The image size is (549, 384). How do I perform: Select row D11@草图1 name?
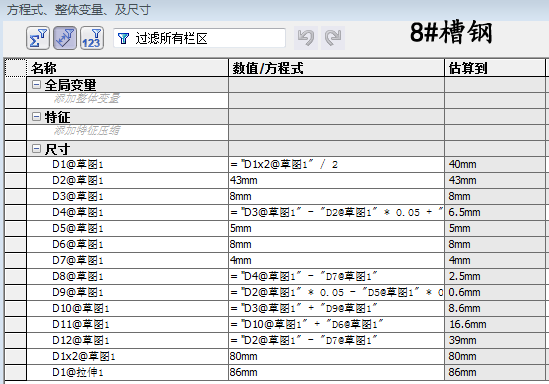[81, 324]
